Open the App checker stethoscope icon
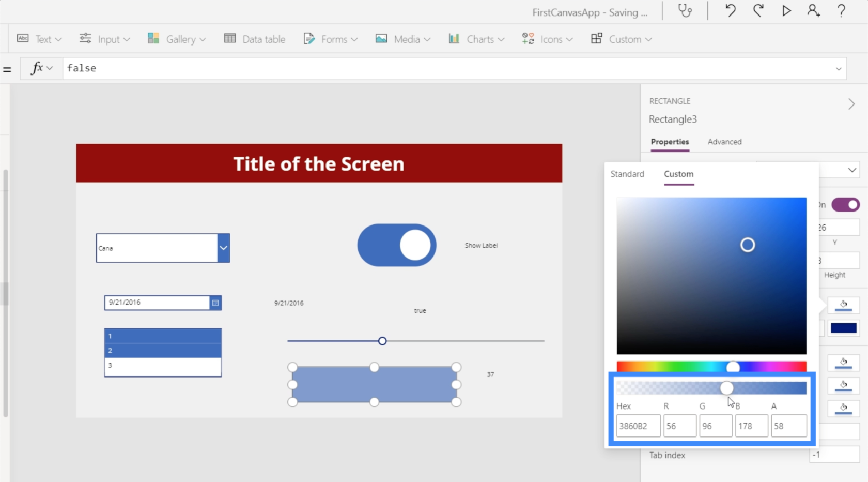The height and width of the screenshot is (482, 868). coord(685,11)
